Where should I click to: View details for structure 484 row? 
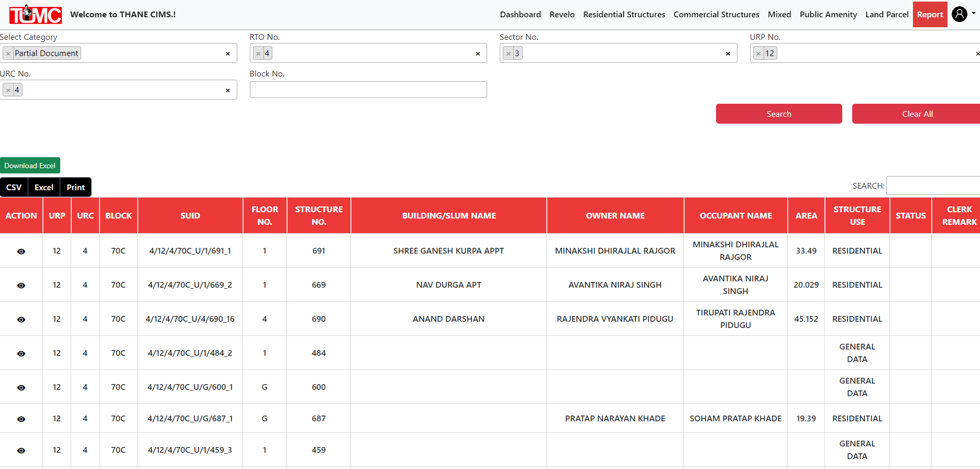point(21,354)
